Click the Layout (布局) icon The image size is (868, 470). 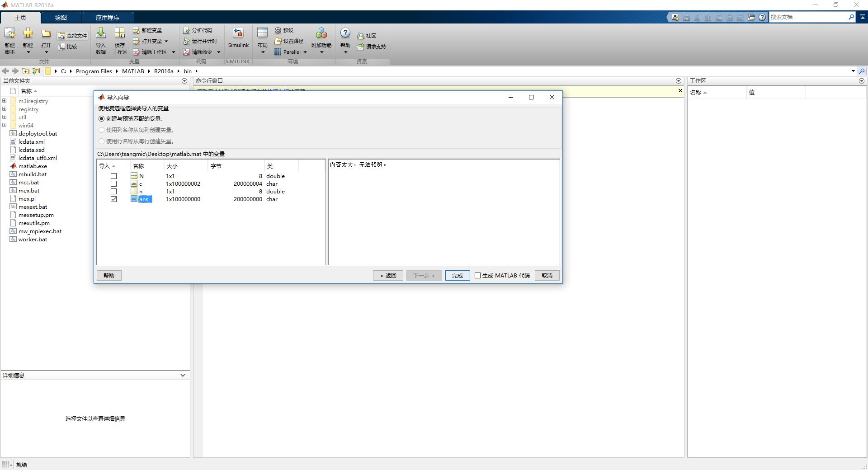(262, 33)
